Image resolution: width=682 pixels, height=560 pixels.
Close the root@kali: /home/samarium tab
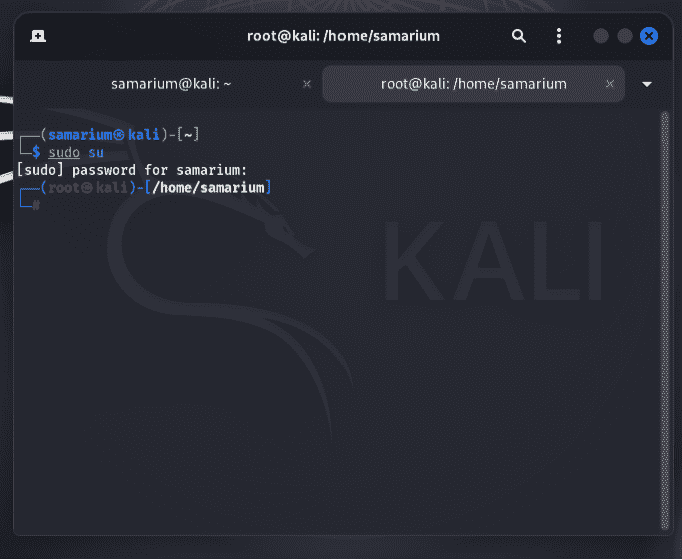pyautogui.click(x=610, y=84)
